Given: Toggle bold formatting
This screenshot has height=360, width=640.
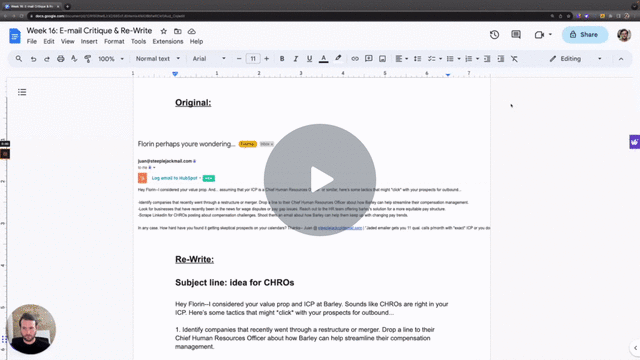Looking at the screenshot, I should point(282,59).
